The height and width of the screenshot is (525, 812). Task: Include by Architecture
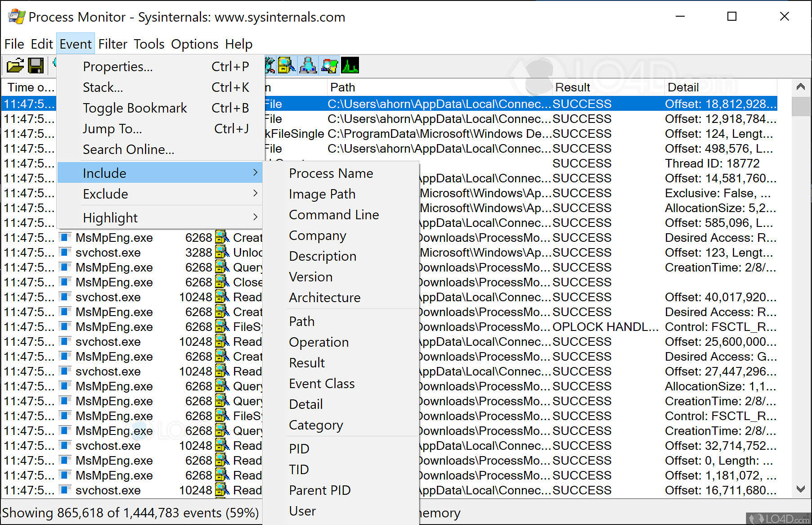tap(341, 298)
